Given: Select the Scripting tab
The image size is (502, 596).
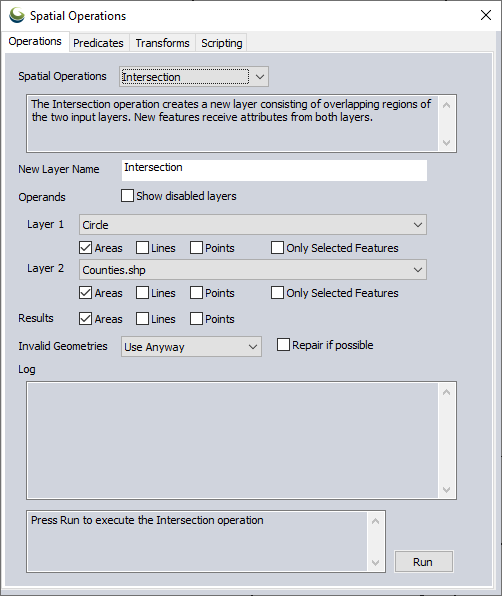Looking at the screenshot, I should tap(222, 43).
